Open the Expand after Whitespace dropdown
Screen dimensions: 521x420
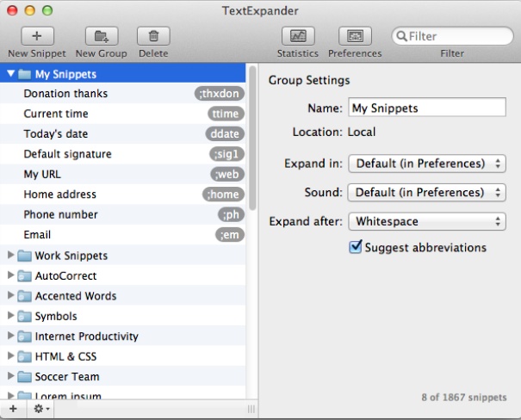click(x=427, y=222)
